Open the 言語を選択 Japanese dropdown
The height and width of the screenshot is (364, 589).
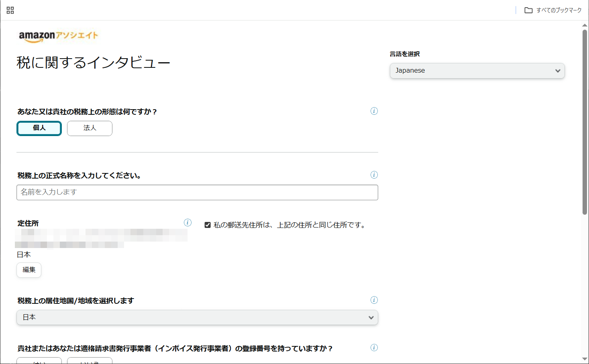click(x=477, y=71)
